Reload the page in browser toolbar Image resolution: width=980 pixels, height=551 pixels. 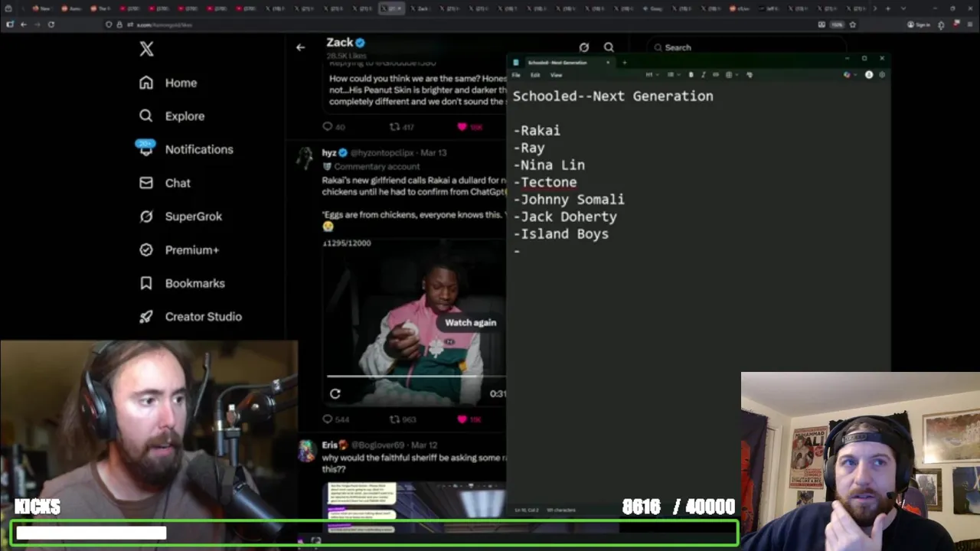tap(51, 24)
